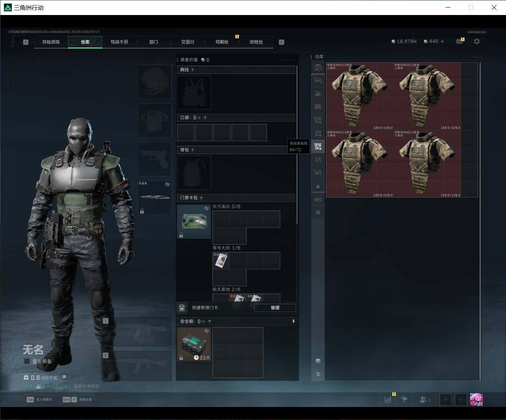The width and height of the screenshot is (506, 420).
Task: Toggle the 显示装备 checkbox
Action: 27,361
